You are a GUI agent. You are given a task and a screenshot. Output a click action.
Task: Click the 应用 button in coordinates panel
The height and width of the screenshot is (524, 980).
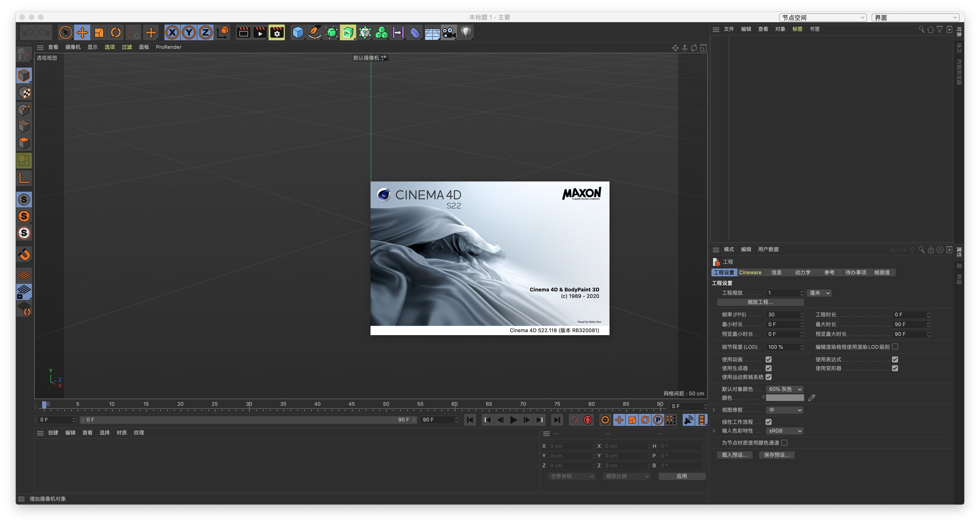682,476
